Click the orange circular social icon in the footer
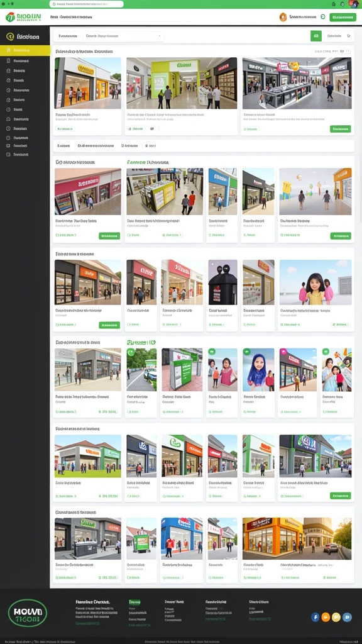The height and width of the screenshot is (644, 362). point(326,617)
